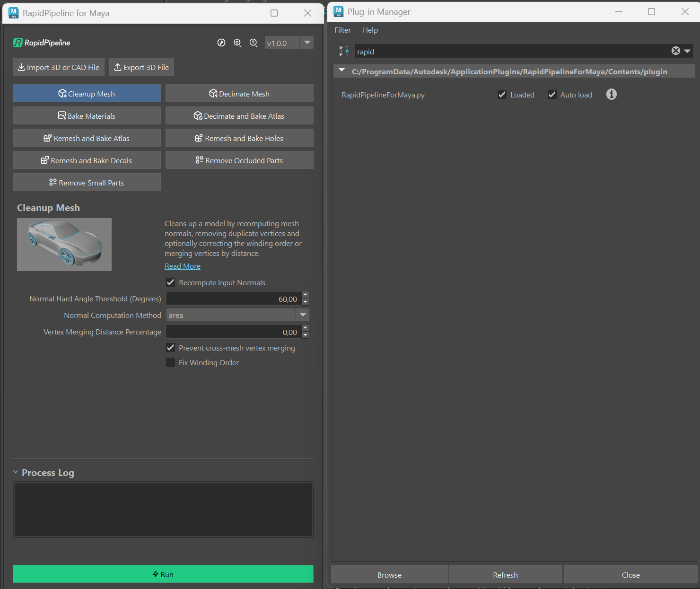The height and width of the screenshot is (589, 700).
Task: Pick Remove Occluded Parts
Action: coord(239,160)
